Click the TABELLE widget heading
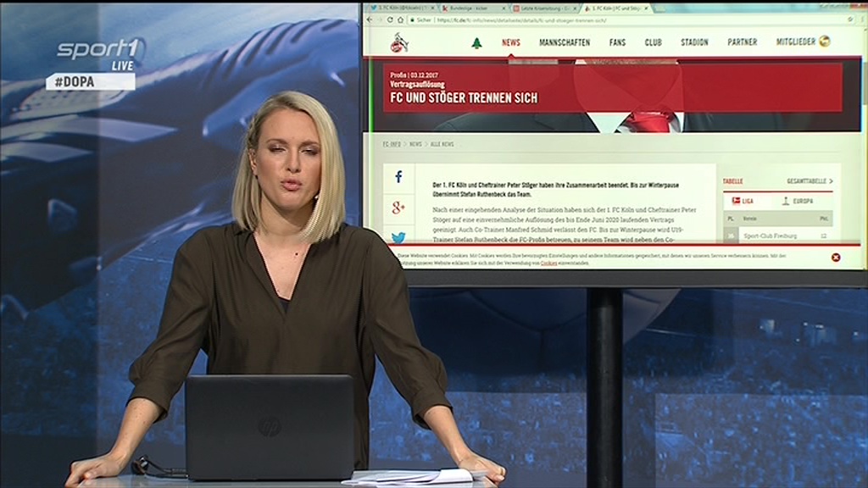Viewport: 868px width, 488px height. [x=733, y=181]
